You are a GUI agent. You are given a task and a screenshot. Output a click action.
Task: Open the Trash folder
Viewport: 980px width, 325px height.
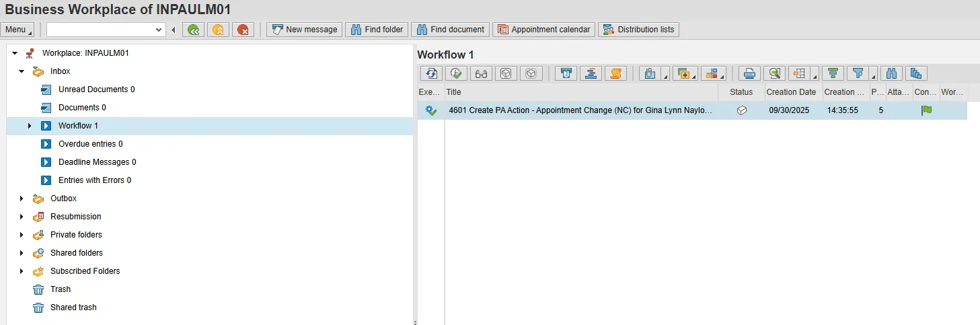click(x=61, y=289)
